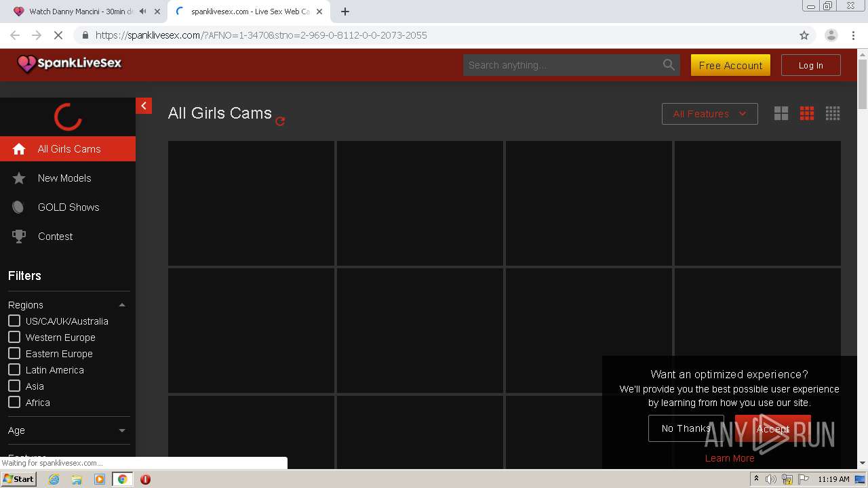This screenshot has width=868, height=488.
Task: Select the Asia region checkbox
Action: 14,386
